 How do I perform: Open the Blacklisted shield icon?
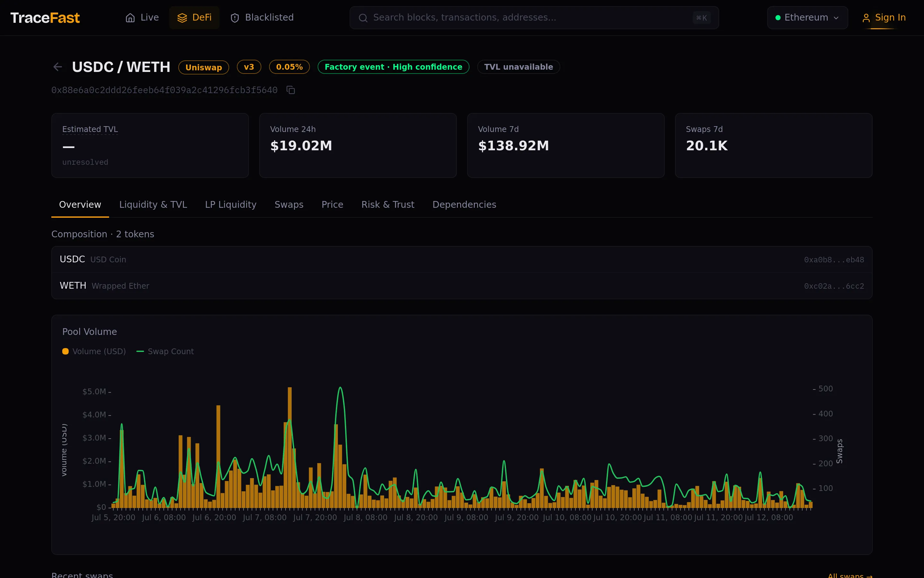pyautogui.click(x=235, y=18)
